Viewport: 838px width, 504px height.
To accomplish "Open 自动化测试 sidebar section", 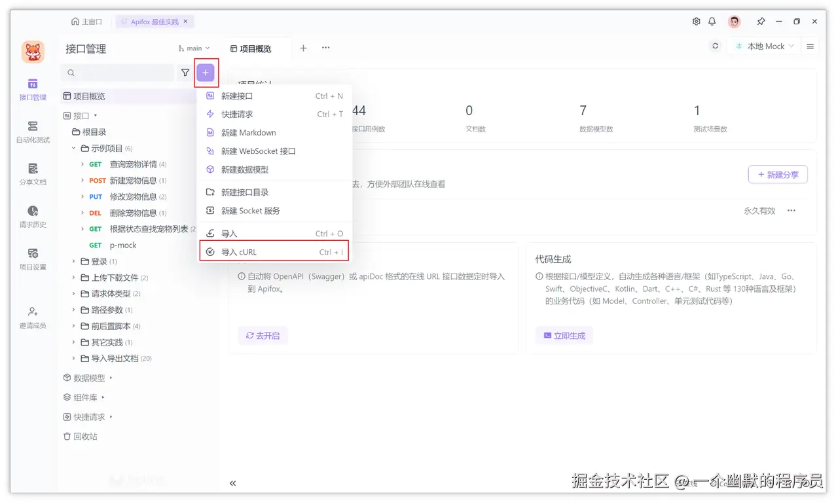I will [33, 132].
